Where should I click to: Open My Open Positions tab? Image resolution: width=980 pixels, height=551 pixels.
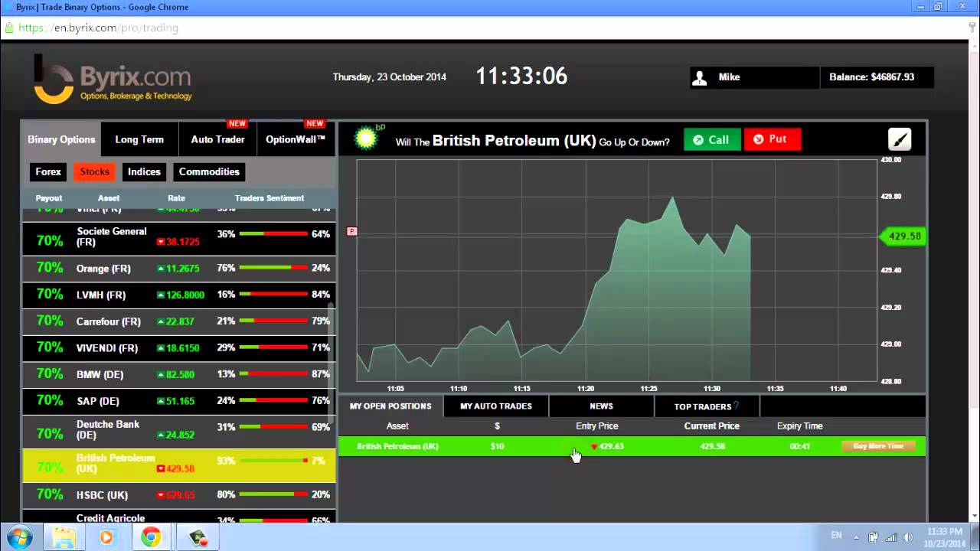(x=390, y=406)
